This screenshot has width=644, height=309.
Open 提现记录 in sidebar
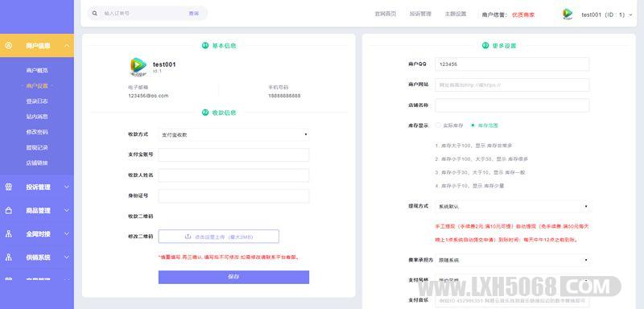[x=37, y=147]
